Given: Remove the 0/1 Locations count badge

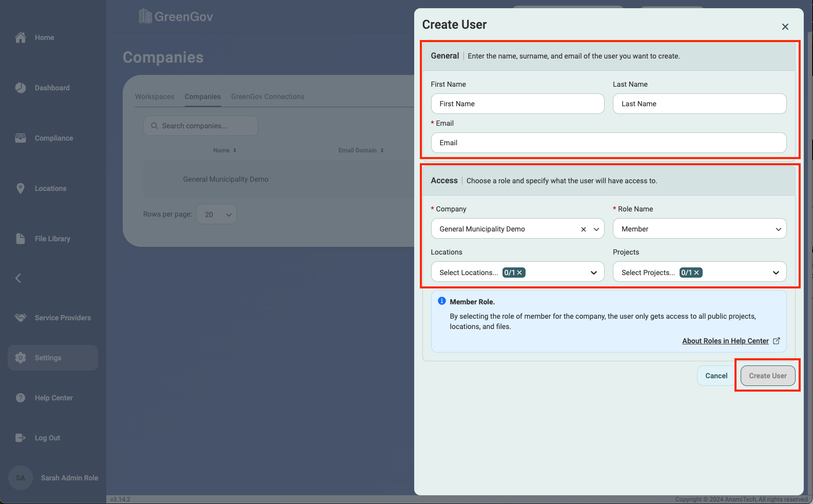Looking at the screenshot, I should point(520,273).
